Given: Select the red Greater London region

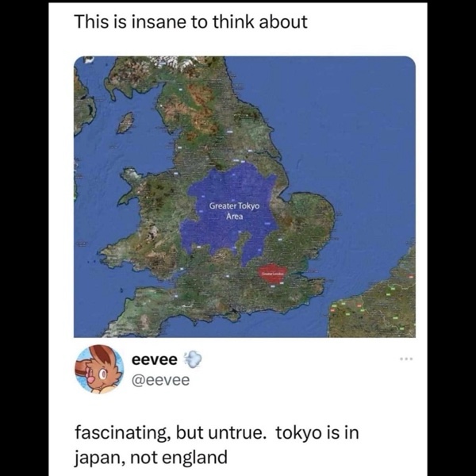Looking at the screenshot, I should (272, 274).
